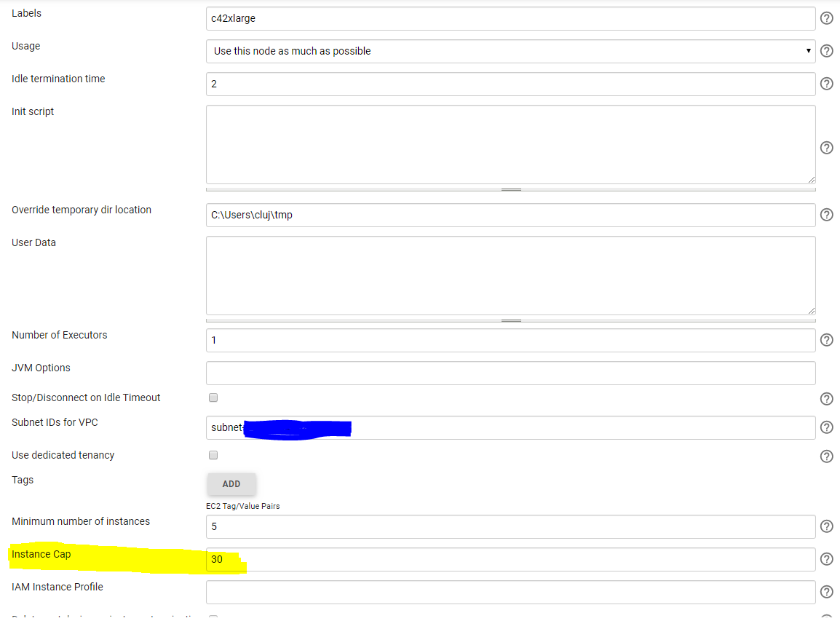Show help for Idle termination time
The width and height of the screenshot is (840, 629).
(x=826, y=84)
